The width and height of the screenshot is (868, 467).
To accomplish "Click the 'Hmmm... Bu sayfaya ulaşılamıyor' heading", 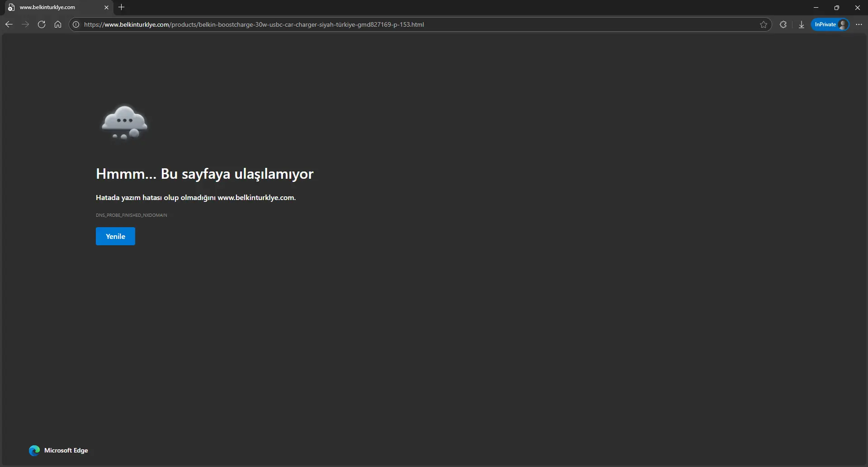I will point(204,174).
